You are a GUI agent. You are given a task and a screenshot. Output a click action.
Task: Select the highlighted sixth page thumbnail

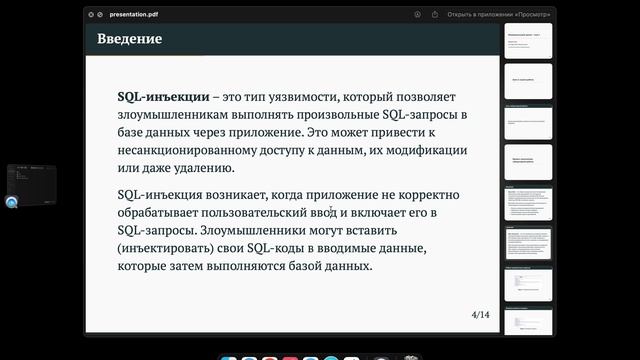pos(528,243)
